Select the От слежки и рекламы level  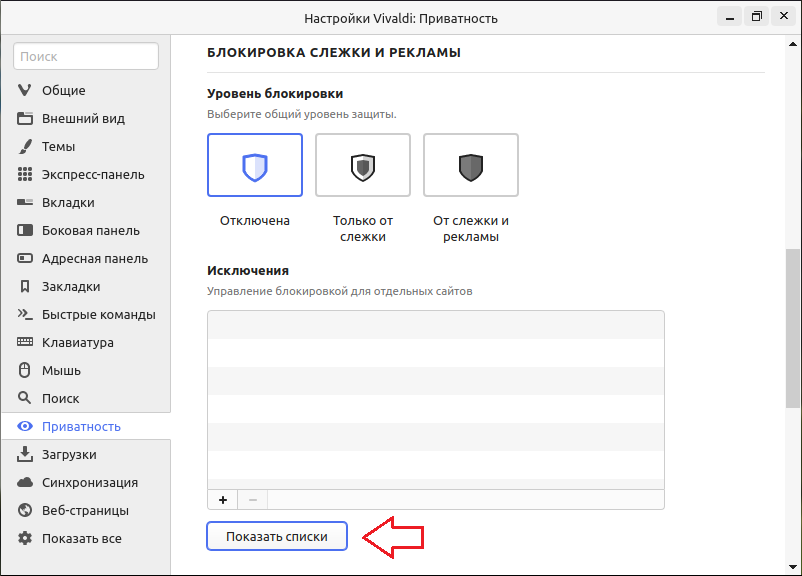point(471,165)
